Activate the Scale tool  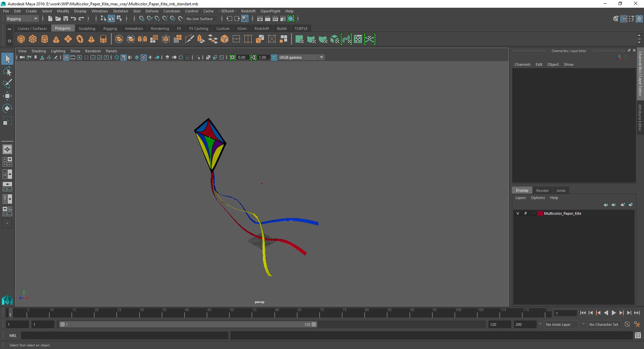pos(7,121)
